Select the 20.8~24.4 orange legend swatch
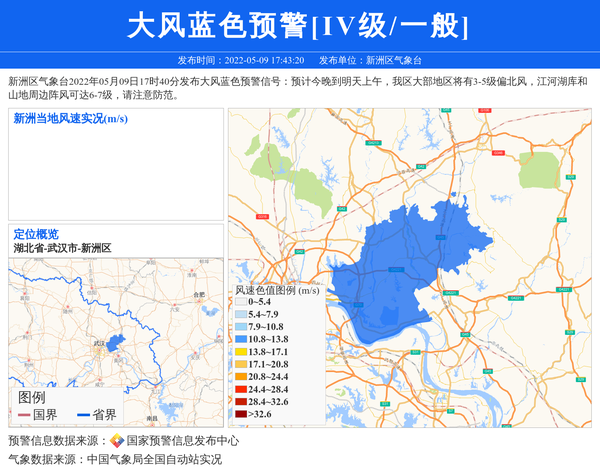The image size is (600, 471). pyautogui.click(x=241, y=377)
